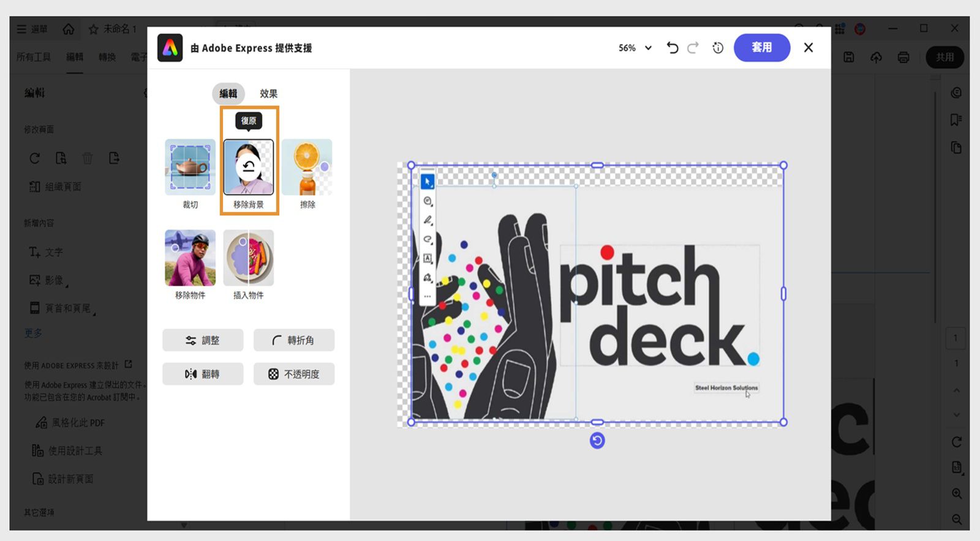Click the page number 1 input box
The image size is (980, 541).
pos(956,338)
